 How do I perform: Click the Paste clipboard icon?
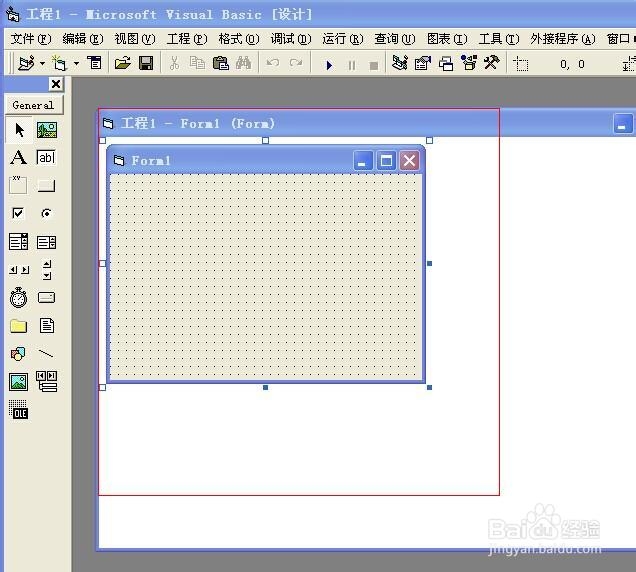[x=221, y=63]
